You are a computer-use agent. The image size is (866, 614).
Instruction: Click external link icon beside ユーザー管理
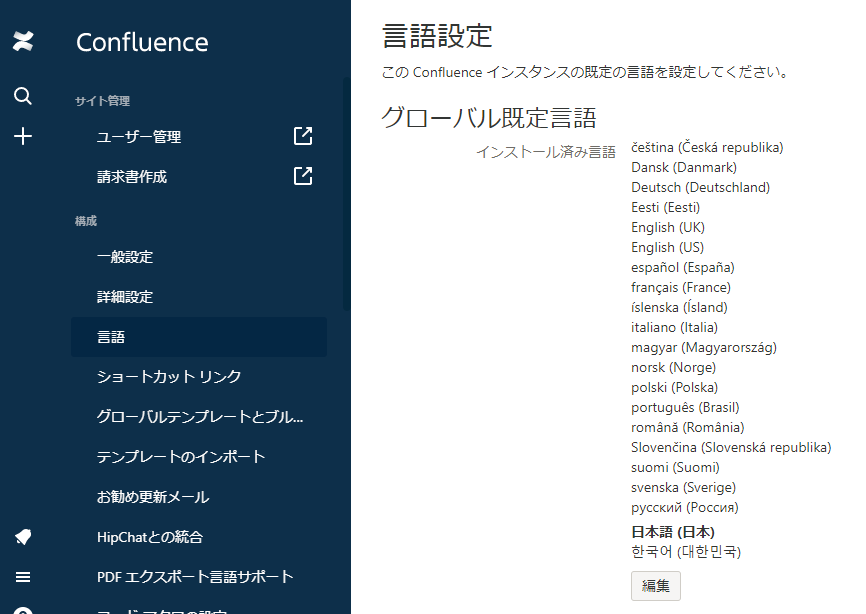pos(303,136)
